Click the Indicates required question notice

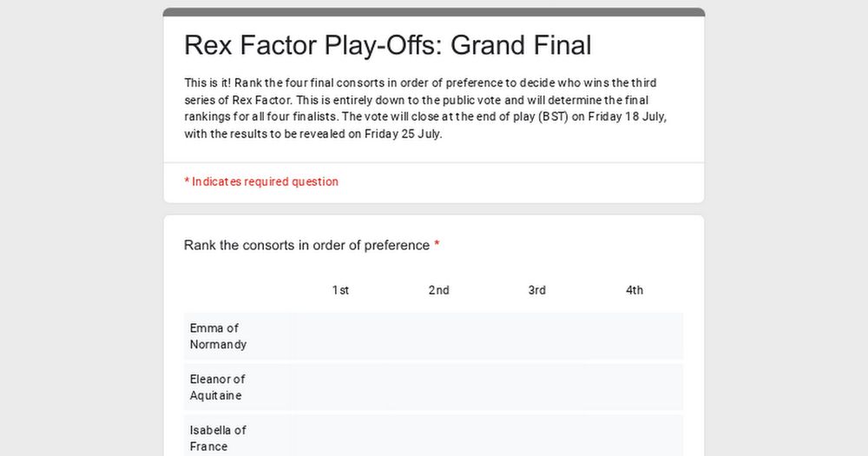261,182
